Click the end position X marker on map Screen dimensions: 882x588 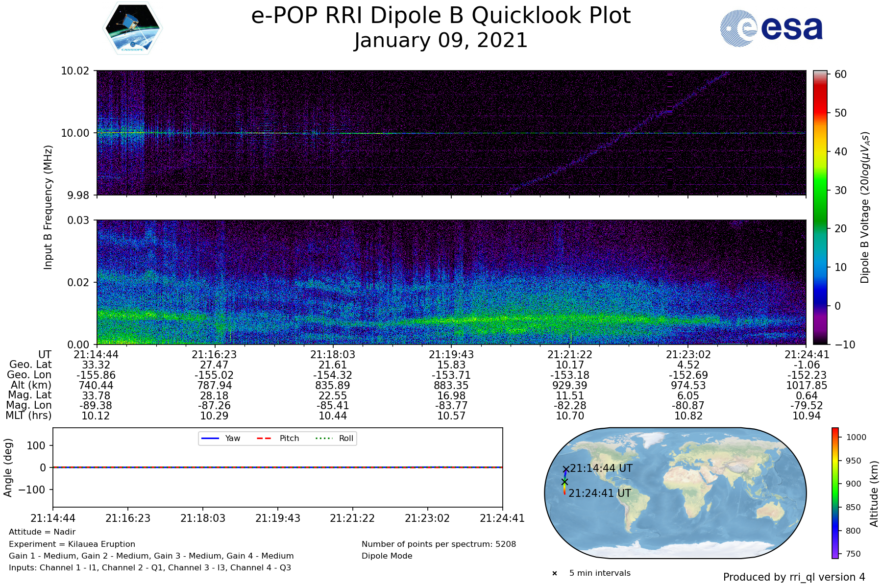click(x=564, y=482)
